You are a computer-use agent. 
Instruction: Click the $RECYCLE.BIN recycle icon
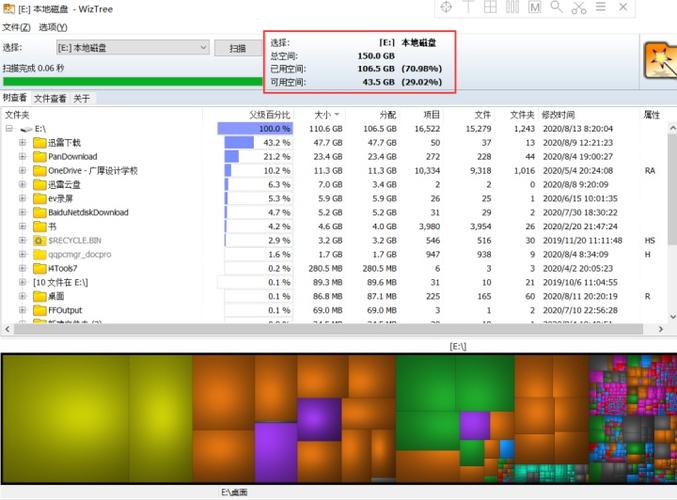pyautogui.click(x=40, y=240)
